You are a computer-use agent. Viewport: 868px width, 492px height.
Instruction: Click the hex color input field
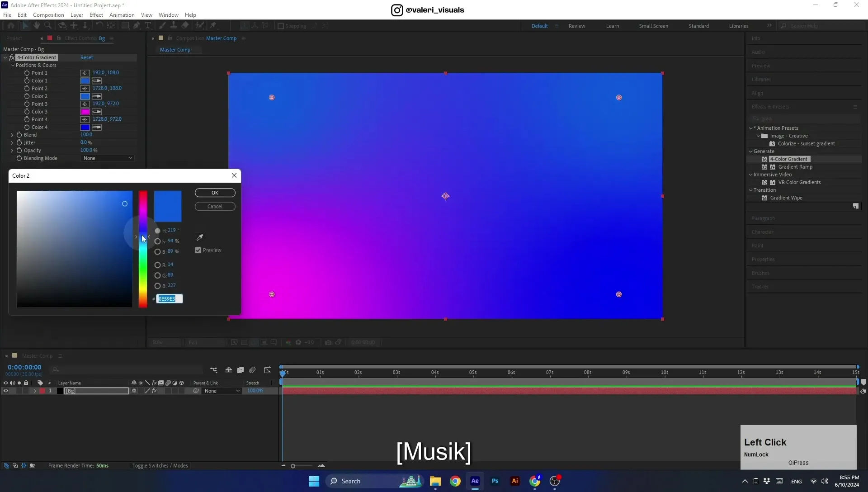(170, 299)
